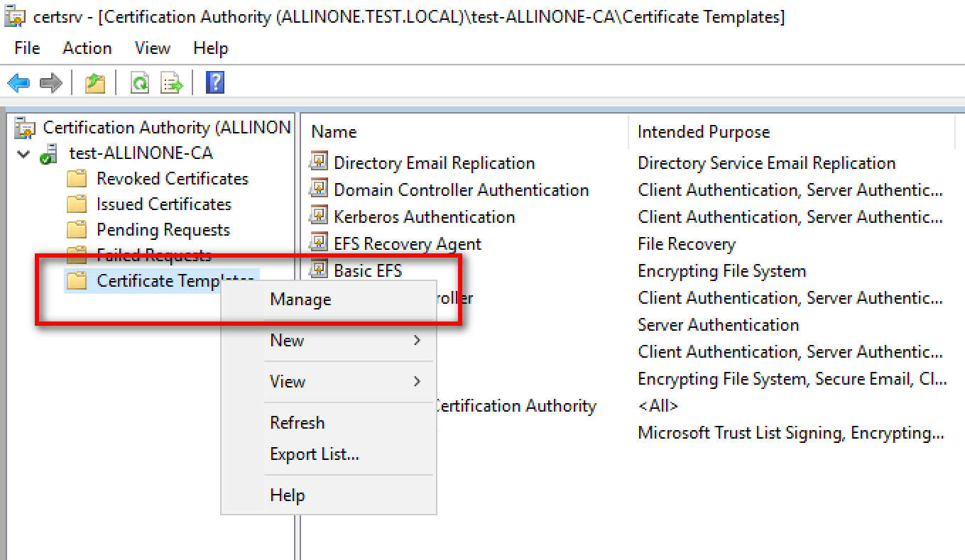Viewport: 965px width, 560px height.
Task: Click the Up one level folder icon
Action: click(x=95, y=83)
